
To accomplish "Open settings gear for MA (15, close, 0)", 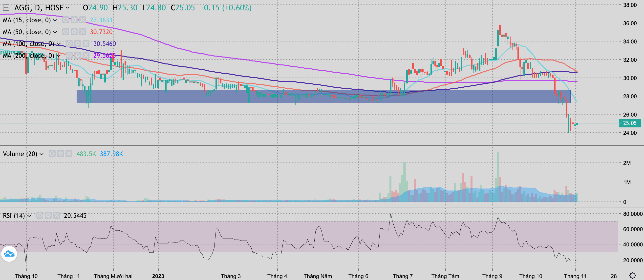I will [x=74, y=20].
